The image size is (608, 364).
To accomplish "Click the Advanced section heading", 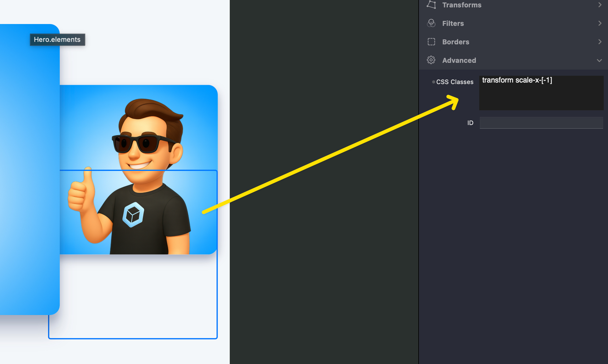I will tap(459, 60).
